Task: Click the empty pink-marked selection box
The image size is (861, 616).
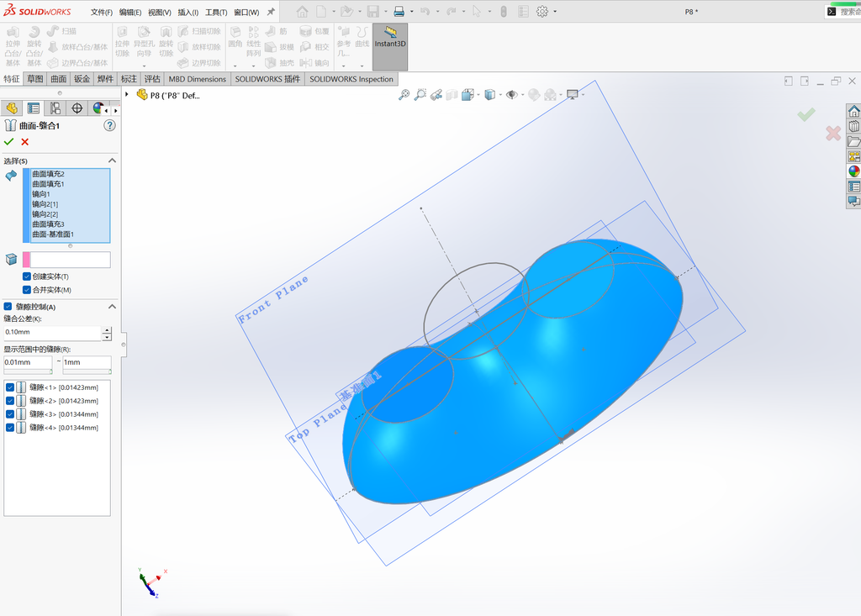Action: tap(71, 260)
